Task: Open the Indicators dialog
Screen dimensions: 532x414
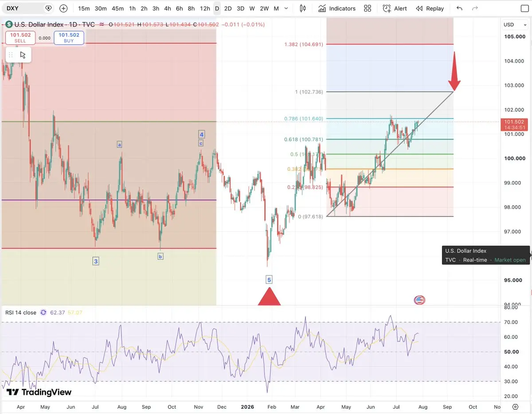Action: [x=336, y=8]
